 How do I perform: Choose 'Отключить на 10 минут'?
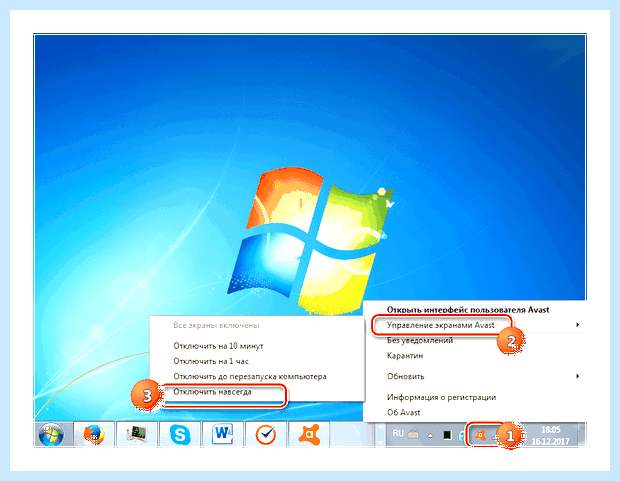click(257, 346)
